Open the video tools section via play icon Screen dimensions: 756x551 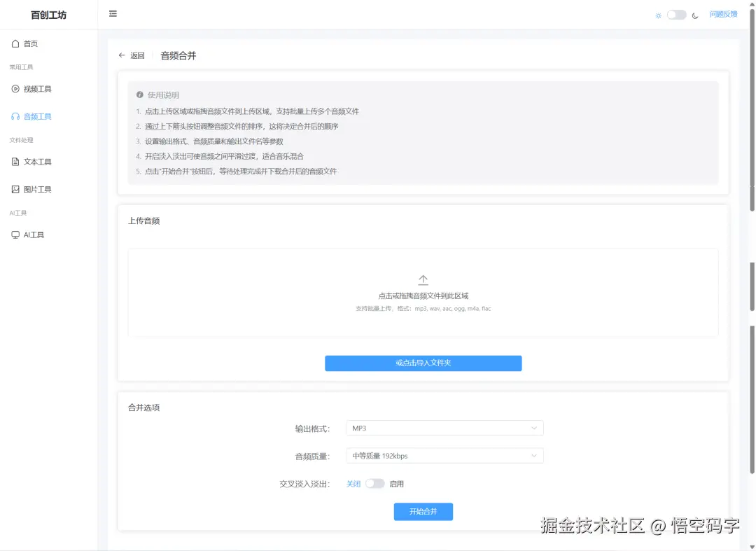[15, 89]
